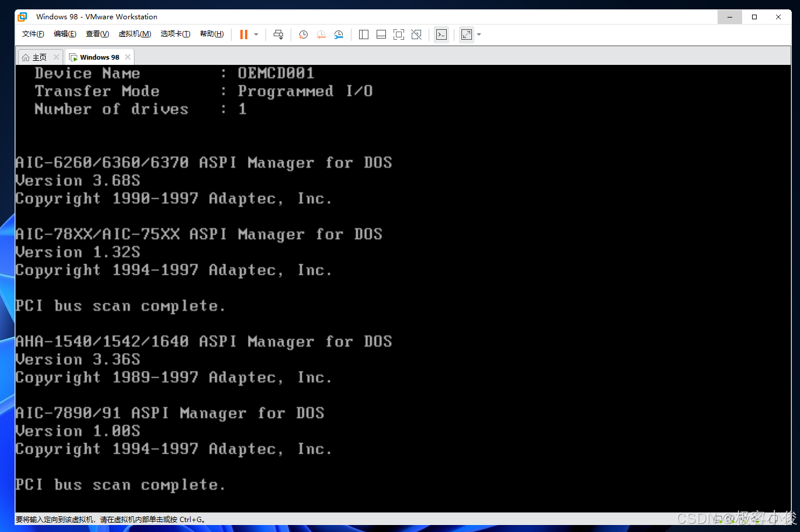This screenshot has width=800, height=532.
Task: Expand the stretch display dropdown arrow
Action: (479, 34)
